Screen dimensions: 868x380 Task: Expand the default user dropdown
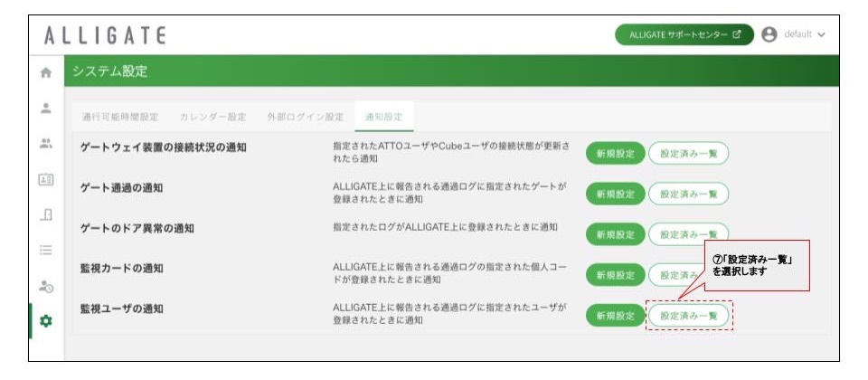coord(805,34)
